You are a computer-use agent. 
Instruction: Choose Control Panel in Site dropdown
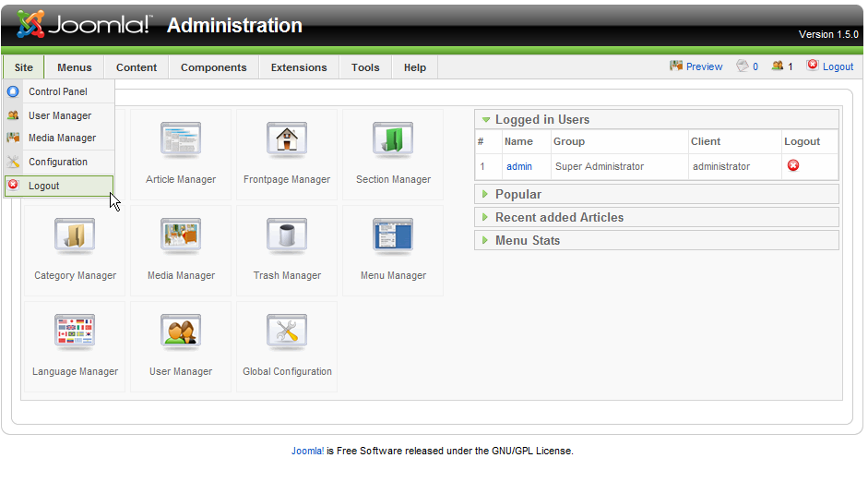point(57,92)
